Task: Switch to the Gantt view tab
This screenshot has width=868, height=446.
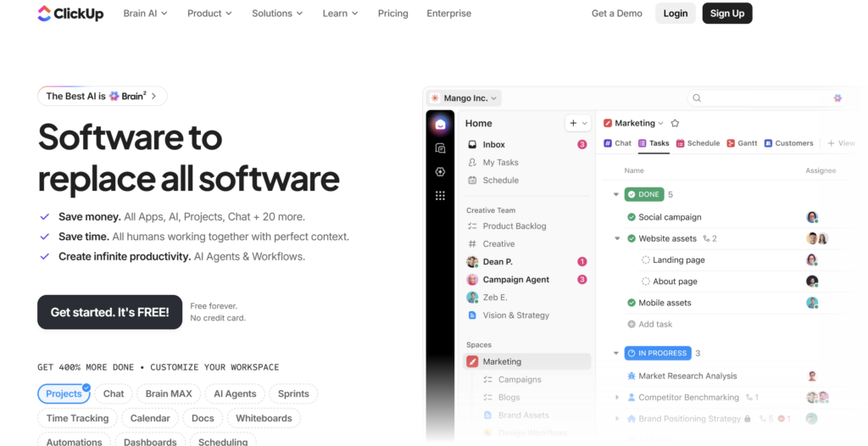Action: 742,143
